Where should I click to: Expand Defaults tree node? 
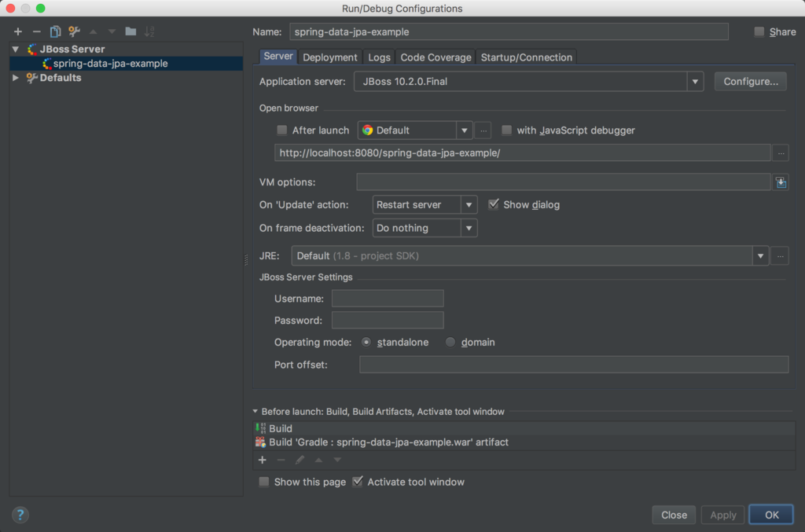[x=16, y=78]
